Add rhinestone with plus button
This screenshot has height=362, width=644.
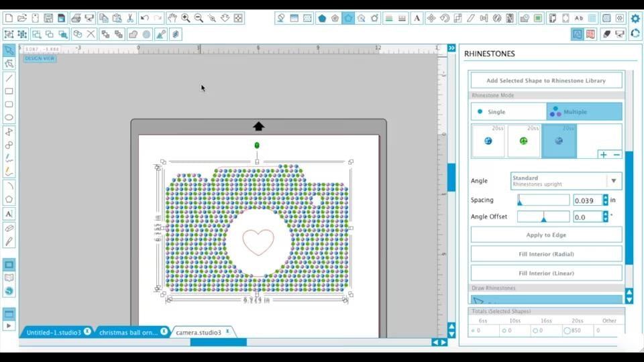[x=603, y=155]
